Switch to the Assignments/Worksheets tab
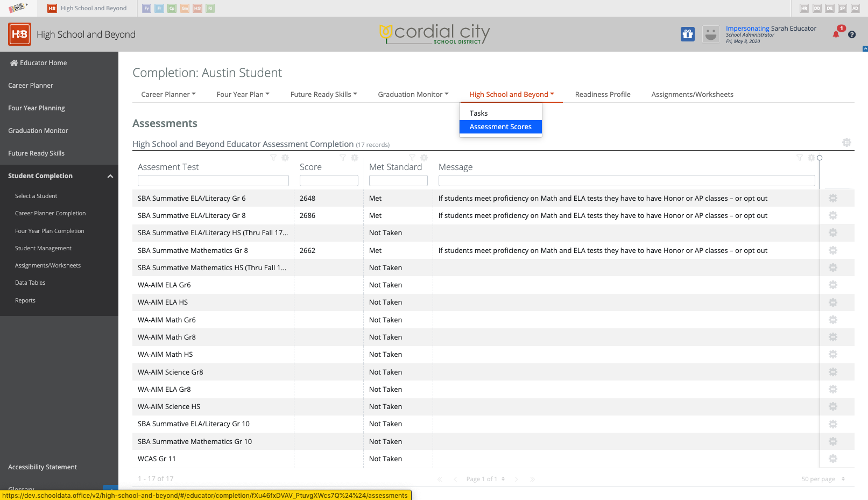 tap(692, 94)
